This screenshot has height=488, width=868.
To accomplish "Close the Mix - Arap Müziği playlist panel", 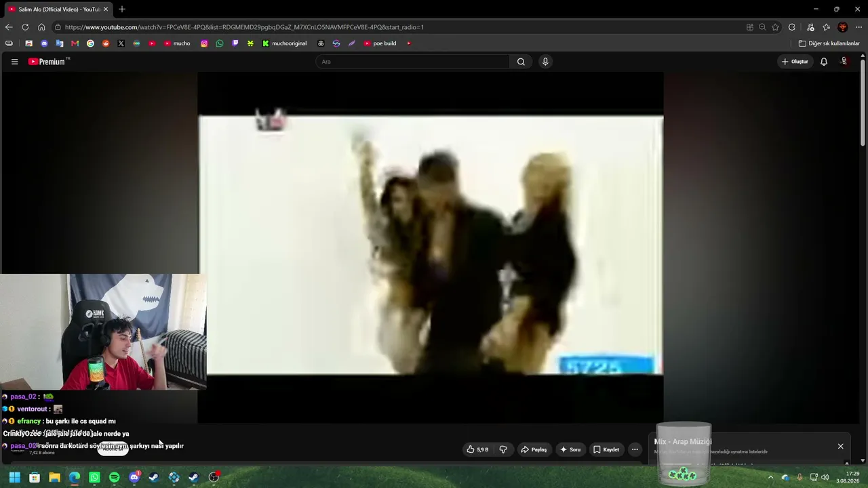I will point(840,446).
